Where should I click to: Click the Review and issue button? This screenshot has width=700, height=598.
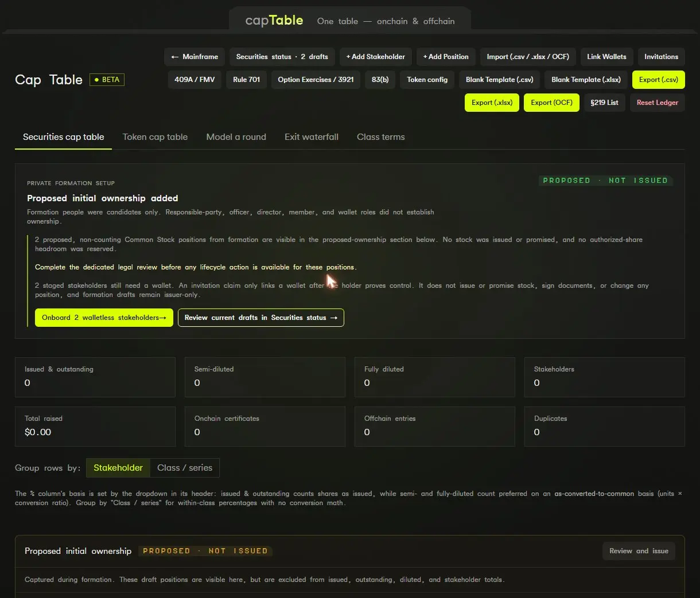click(639, 551)
